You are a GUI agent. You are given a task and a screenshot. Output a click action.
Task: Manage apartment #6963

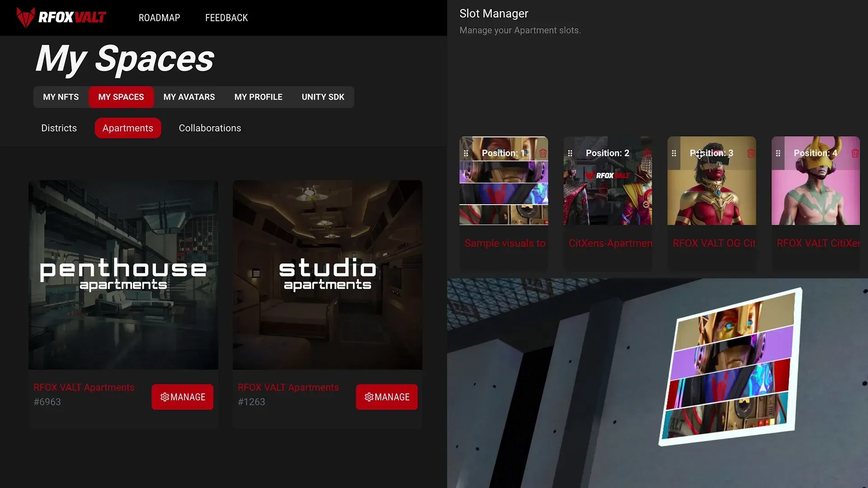[x=182, y=397]
